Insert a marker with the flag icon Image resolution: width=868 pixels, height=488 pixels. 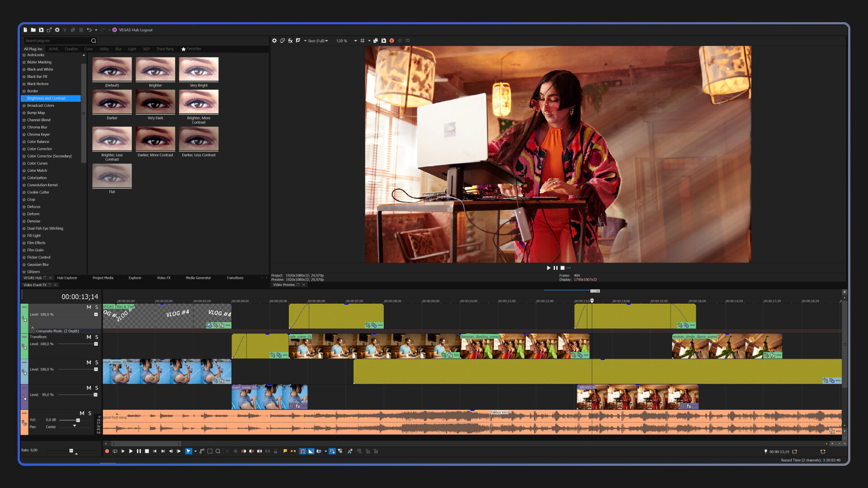point(285,451)
